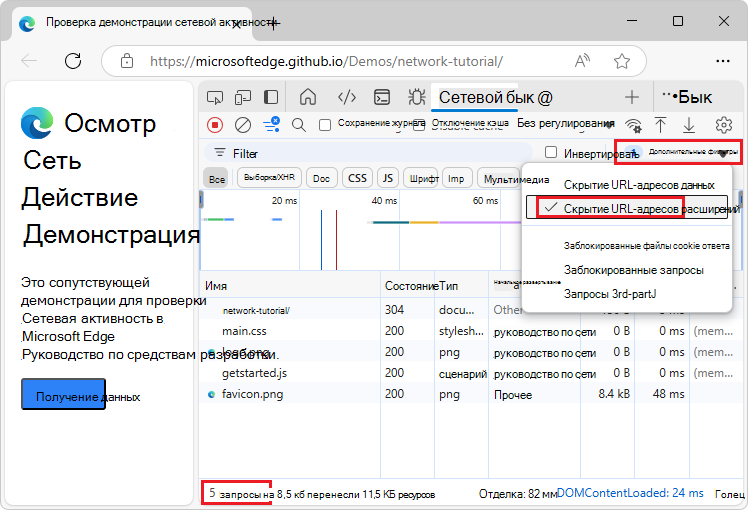Open the Console tool icon
This screenshot has width=748, height=510.
point(382,97)
